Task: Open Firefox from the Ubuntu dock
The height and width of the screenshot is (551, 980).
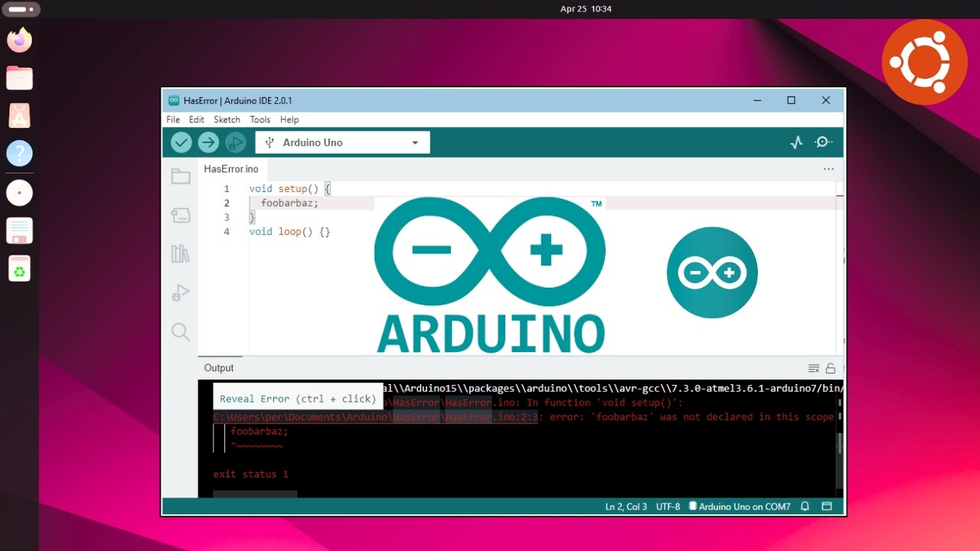Action: [x=19, y=39]
